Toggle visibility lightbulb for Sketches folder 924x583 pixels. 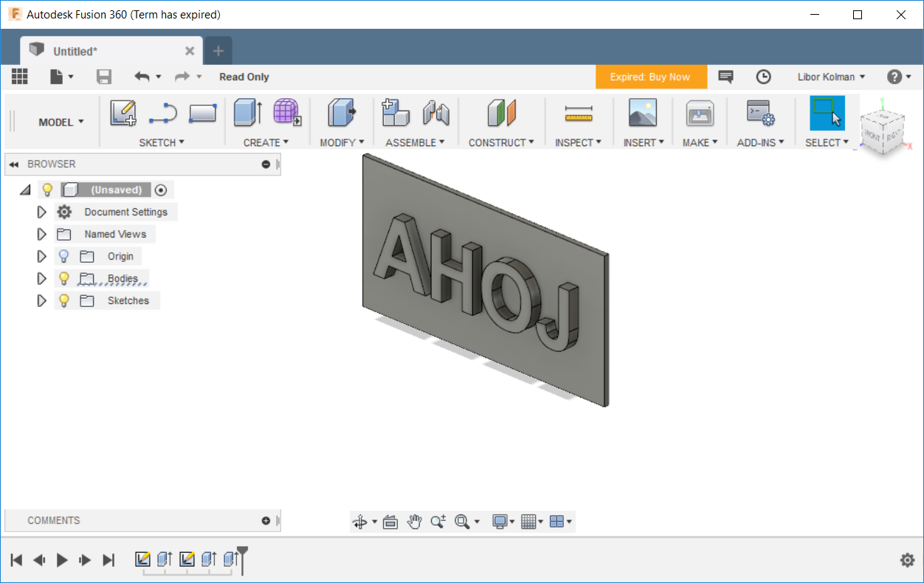64,300
